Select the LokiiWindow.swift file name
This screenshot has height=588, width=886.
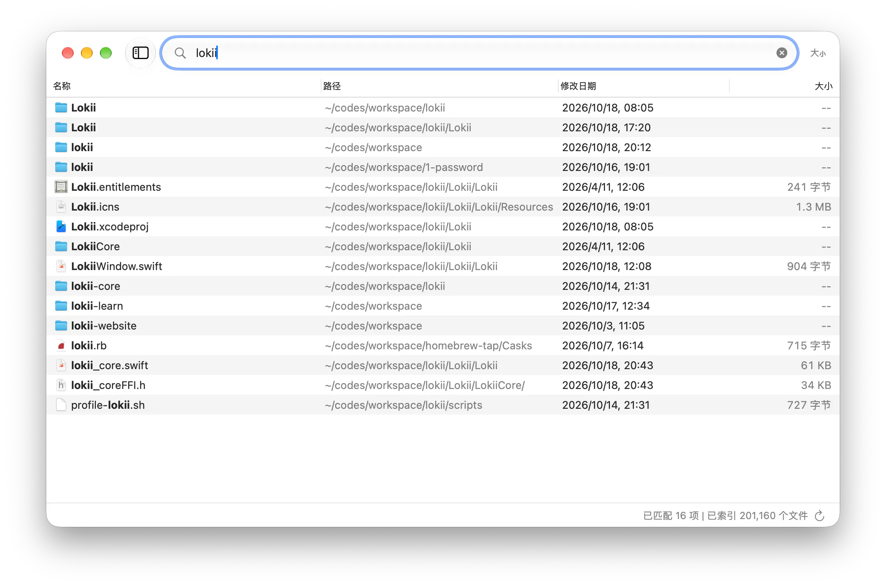pos(117,266)
